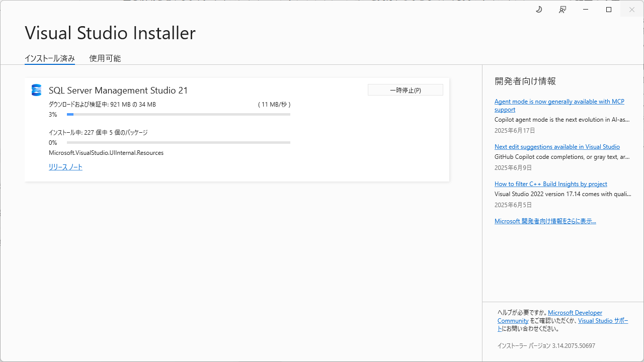
Task: Open the Agent mode generally available article
Action: [559, 102]
